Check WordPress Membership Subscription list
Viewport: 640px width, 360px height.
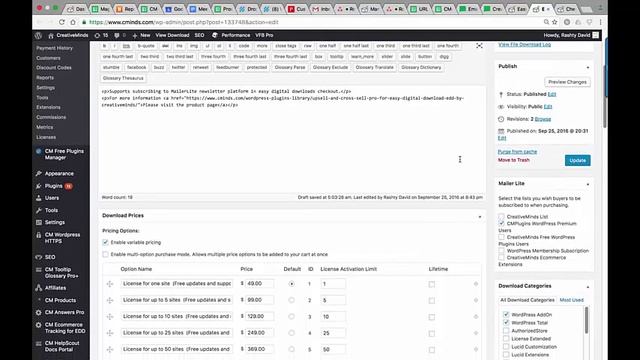click(501, 251)
